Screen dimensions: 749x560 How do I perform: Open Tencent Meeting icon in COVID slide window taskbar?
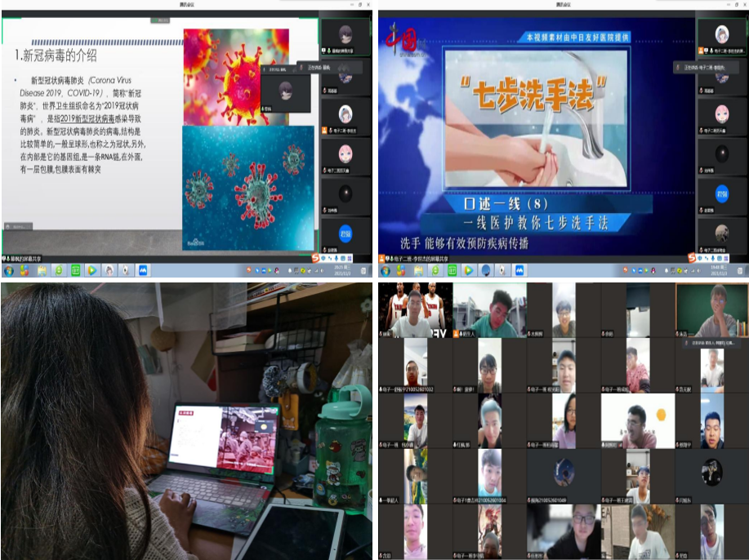point(143,270)
